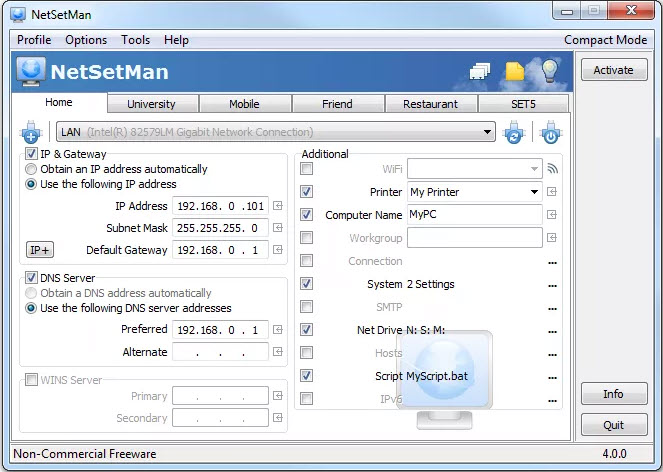Get current WINS Secondary arrow icon

(x=278, y=418)
